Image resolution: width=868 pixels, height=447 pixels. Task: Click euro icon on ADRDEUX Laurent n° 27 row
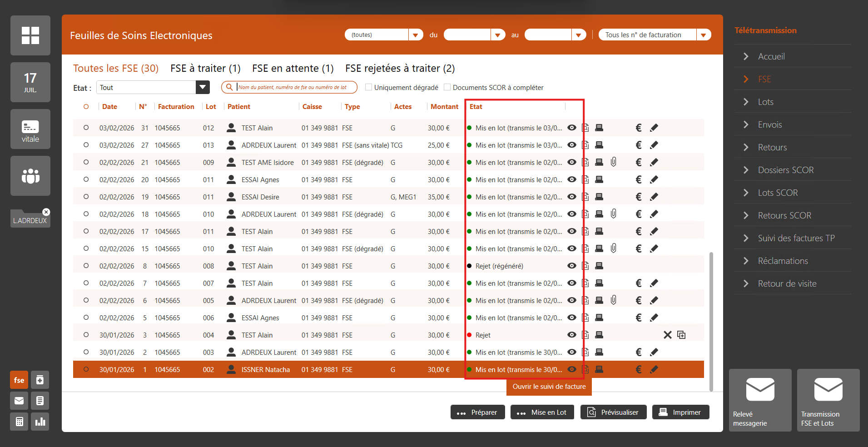pos(639,145)
